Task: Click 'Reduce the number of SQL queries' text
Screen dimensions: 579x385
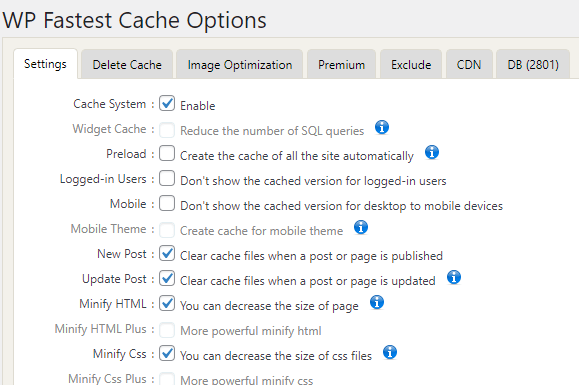Action: click(x=272, y=131)
